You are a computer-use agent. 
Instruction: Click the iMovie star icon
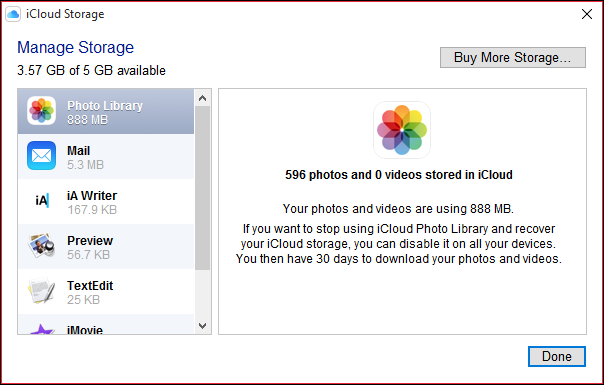(42, 329)
